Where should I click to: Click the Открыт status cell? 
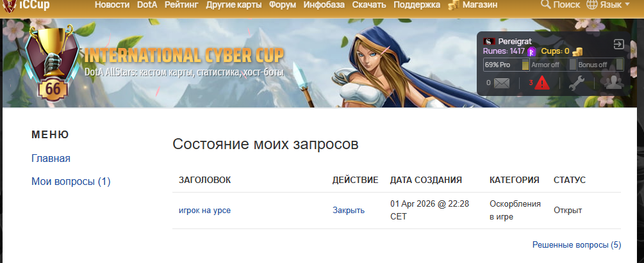(x=568, y=211)
